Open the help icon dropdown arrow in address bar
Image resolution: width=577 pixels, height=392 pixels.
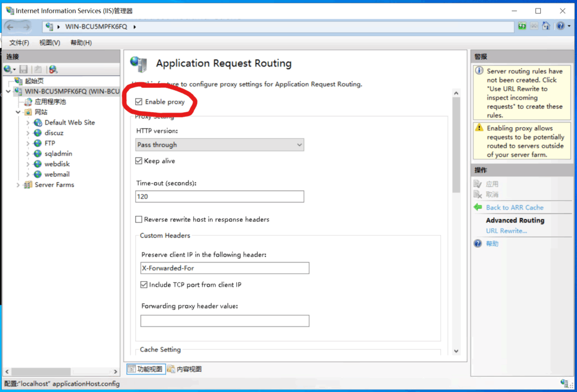tap(569, 26)
